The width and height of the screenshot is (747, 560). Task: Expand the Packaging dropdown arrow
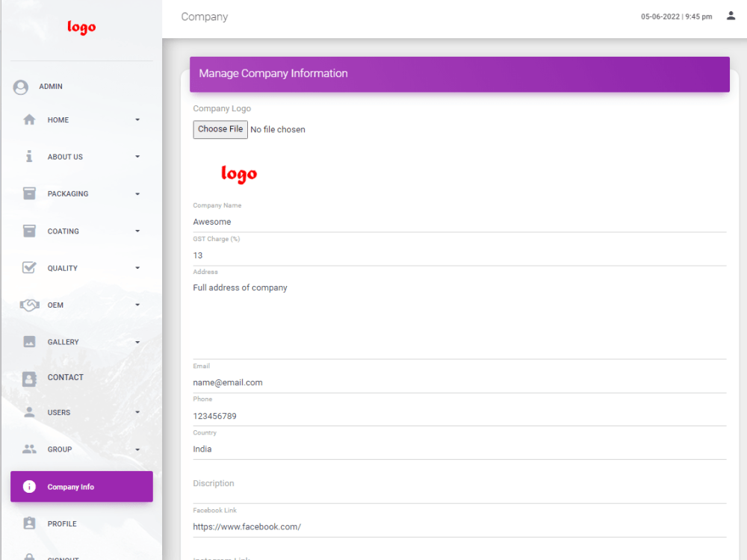click(x=137, y=194)
